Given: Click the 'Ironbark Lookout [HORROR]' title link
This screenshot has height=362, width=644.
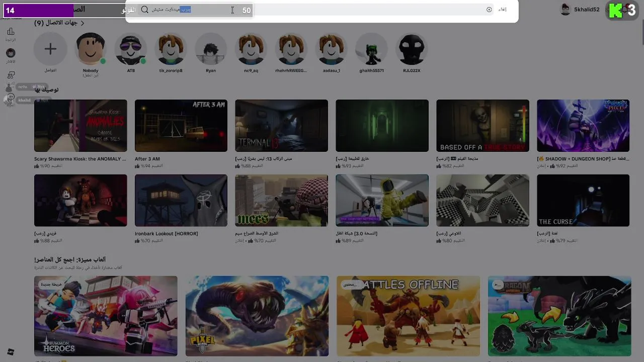Looking at the screenshot, I should (166, 234).
